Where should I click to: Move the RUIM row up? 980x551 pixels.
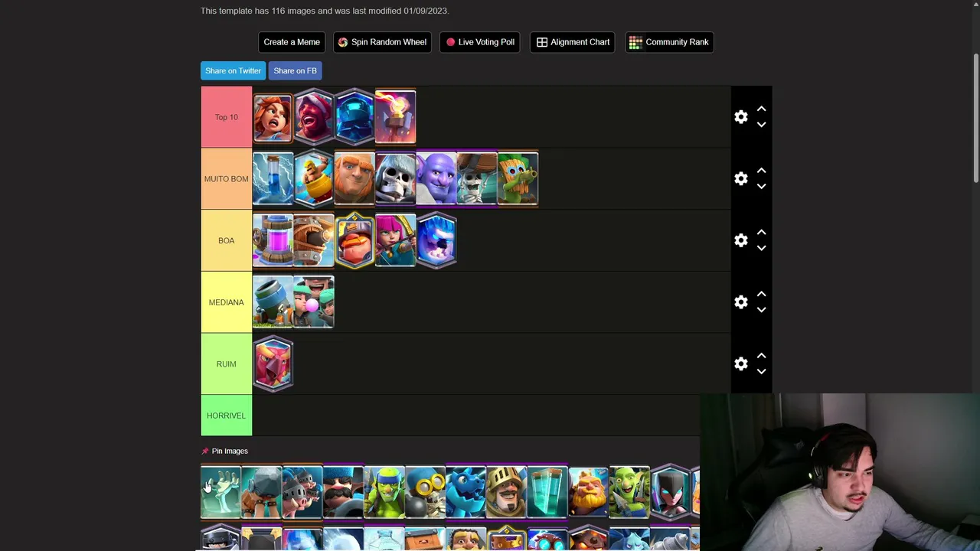click(761, 357)
